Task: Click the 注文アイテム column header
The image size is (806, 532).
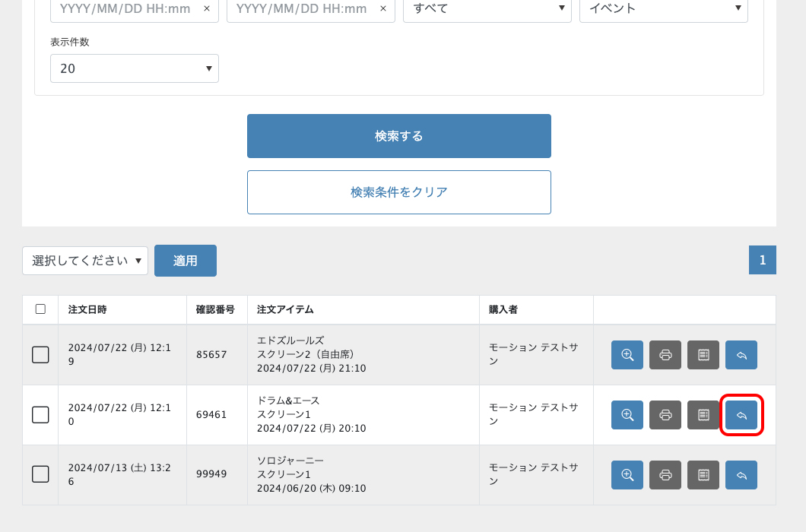Action: pyautogui.click(x=285, y=309)
